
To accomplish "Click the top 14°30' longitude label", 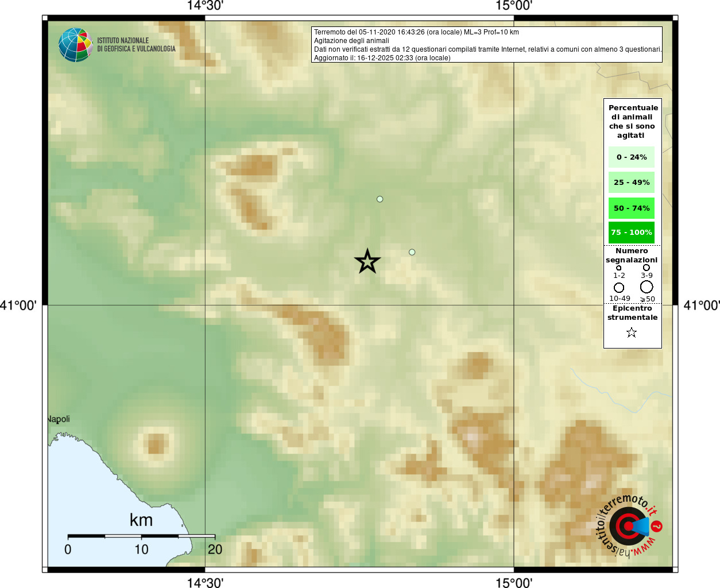I will coord(205,6).
